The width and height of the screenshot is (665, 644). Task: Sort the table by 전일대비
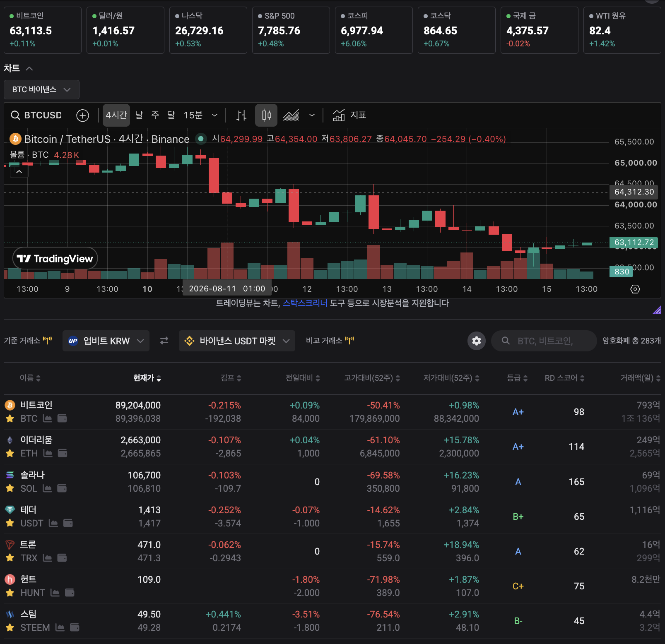click(303, 378)
